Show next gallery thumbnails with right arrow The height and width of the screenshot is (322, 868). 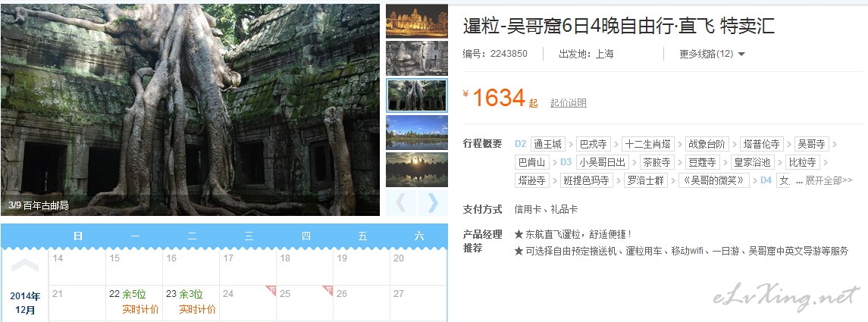click(x=433, y=202)
